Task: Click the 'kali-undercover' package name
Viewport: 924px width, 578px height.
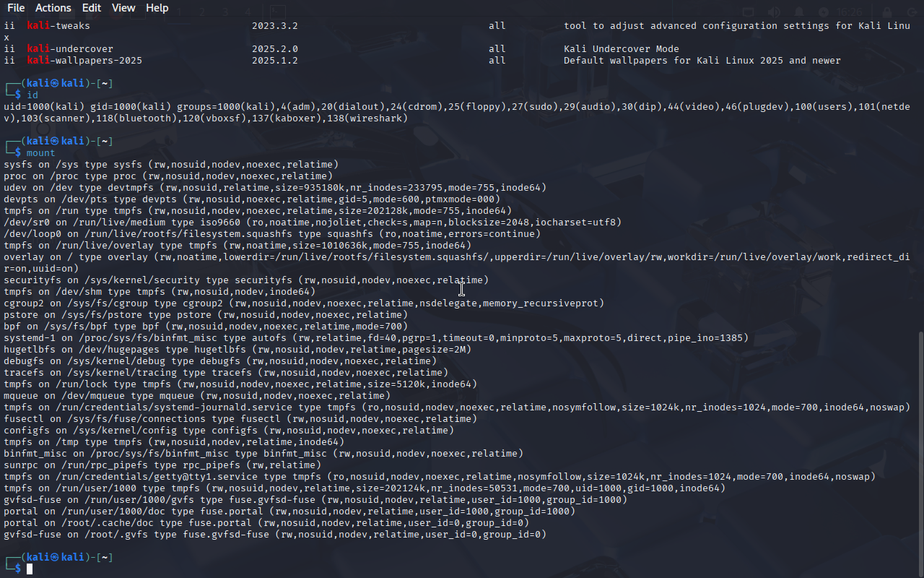Action: click(70, 48)
